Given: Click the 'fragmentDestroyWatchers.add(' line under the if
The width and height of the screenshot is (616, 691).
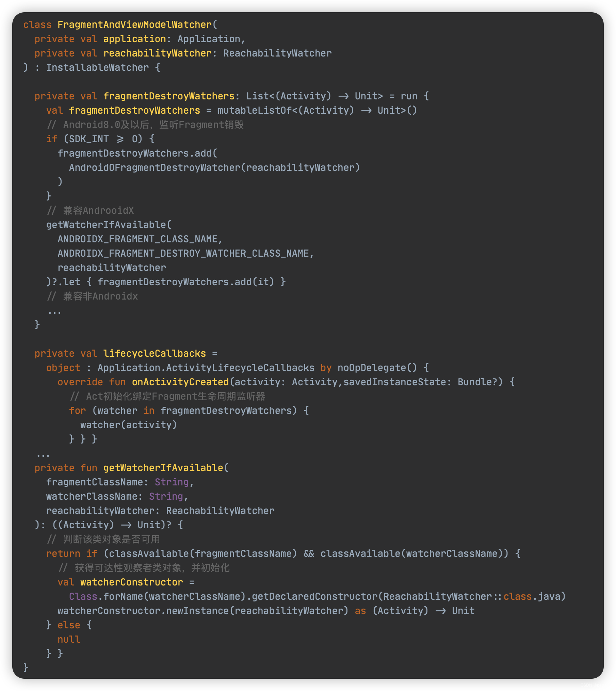Looking at the screenshot, I should point(137,154).
